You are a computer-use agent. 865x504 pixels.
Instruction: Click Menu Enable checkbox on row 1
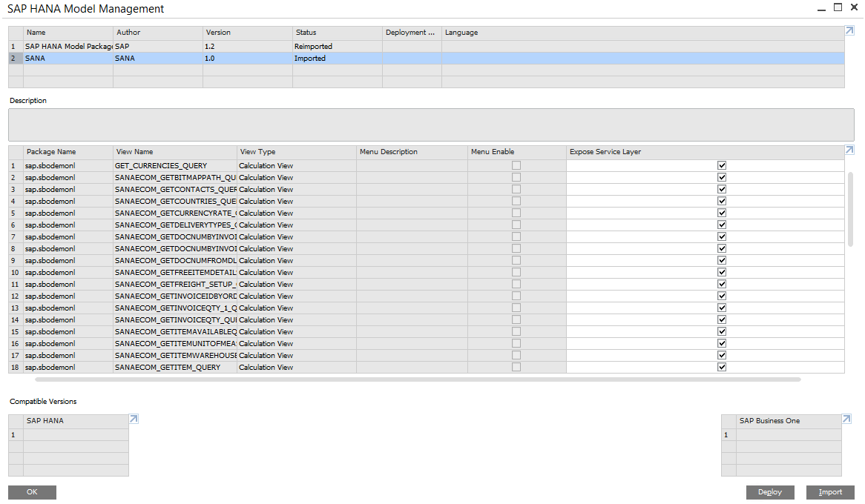pyautogui.click(x=516, y=165)
